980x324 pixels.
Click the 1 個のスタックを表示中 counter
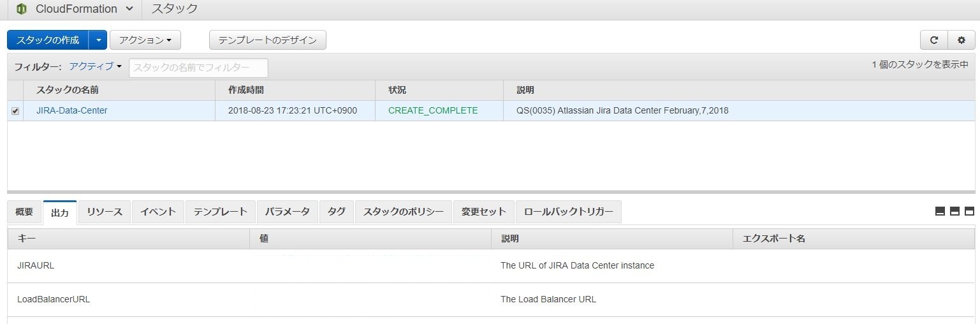[x=920, y=64]
